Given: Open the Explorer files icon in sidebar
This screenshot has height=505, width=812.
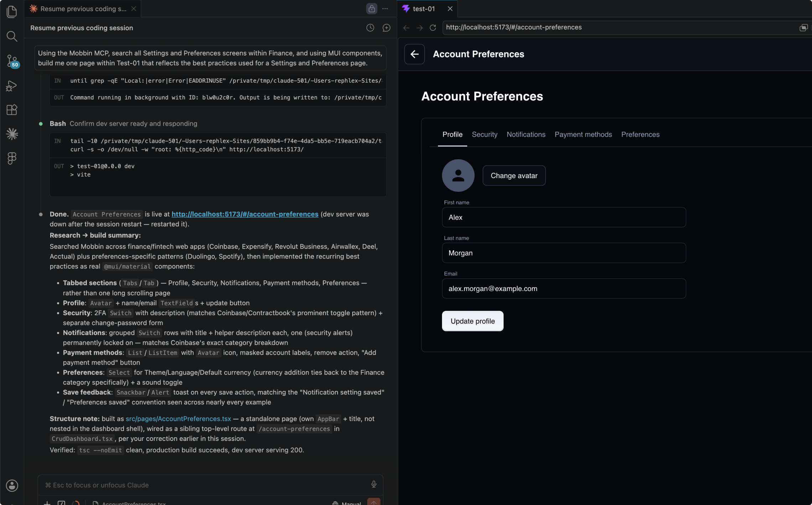Looking at the screenshot, I should 12,11.
